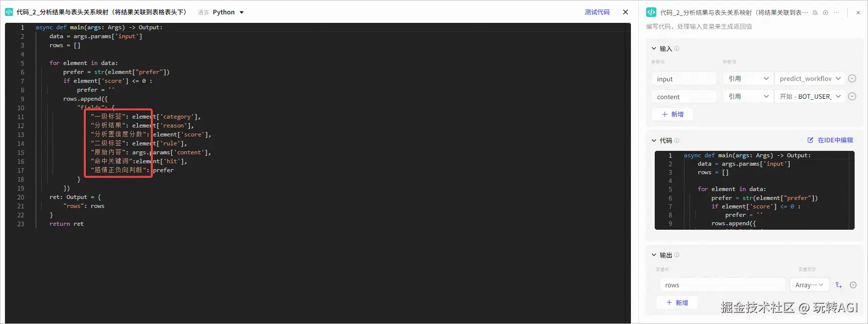868x324 pixels.
Task: Click the vertical scrollbar of the main code editor
Action: click(628, 173)
